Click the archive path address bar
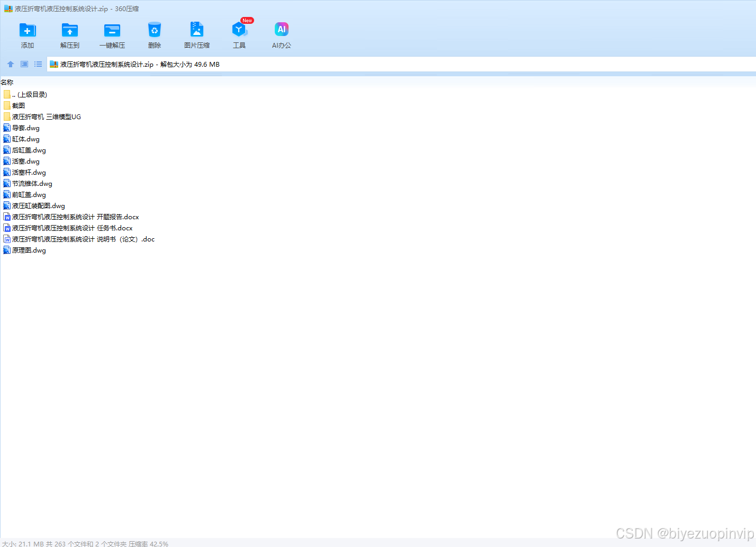This screenshot has height=547, width=756. [x=401, y=64]
